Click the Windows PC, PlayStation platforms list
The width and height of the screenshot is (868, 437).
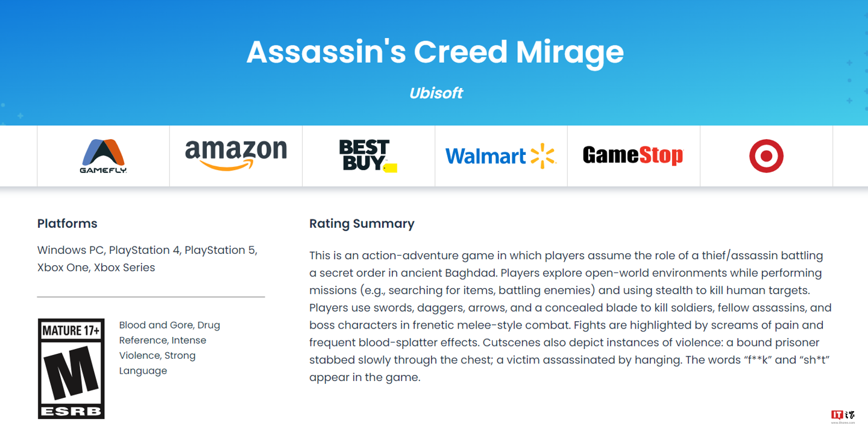(147, 250)
